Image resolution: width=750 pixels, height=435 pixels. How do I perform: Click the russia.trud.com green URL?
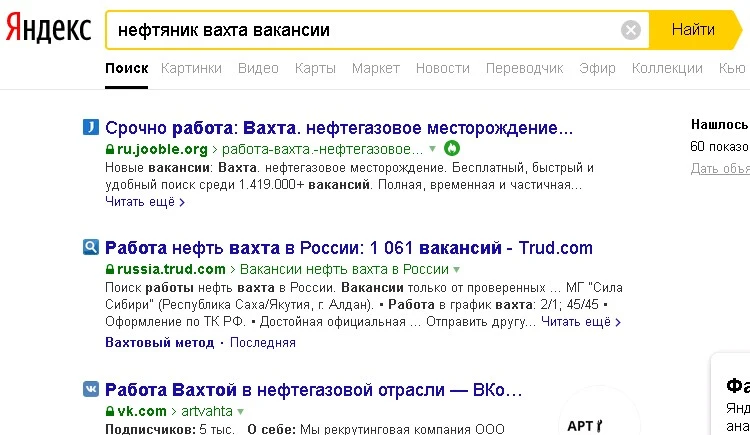pos(171,269)
